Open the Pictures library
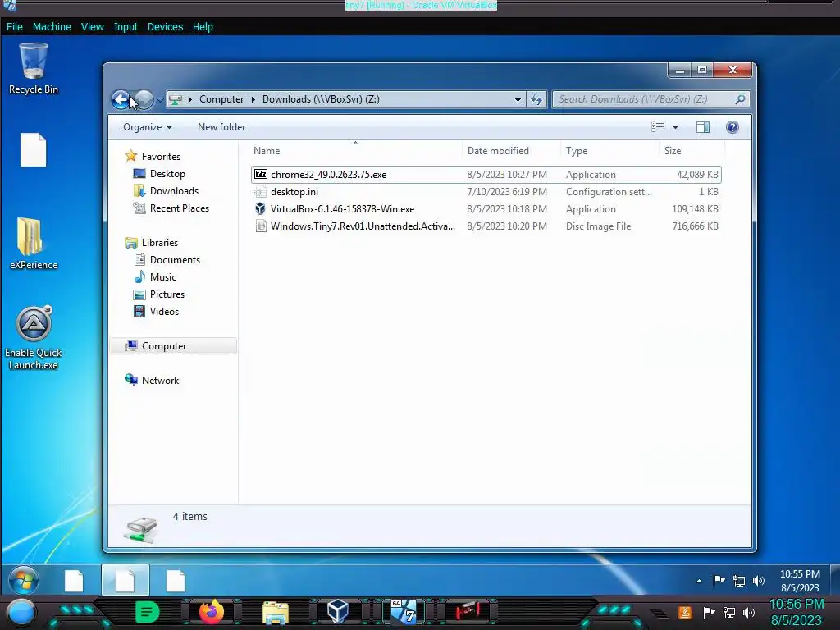 167,294
